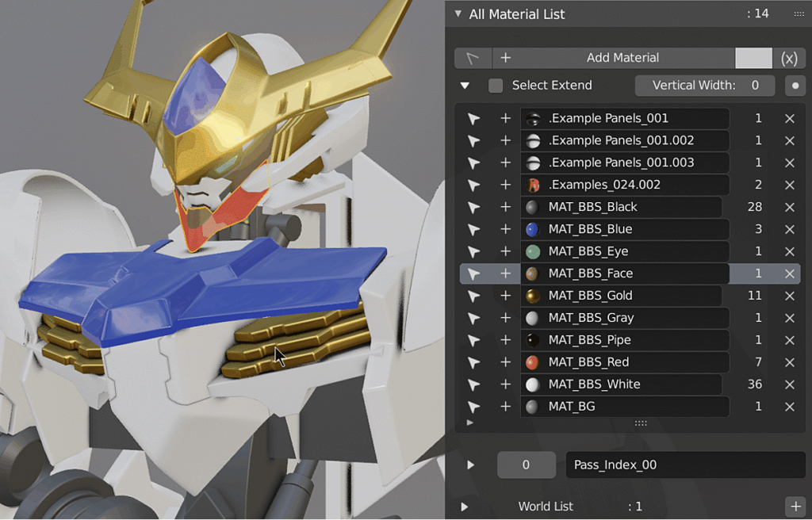Image resolution: width=812 pixels, height=520 pixels.
Task: Collapse the Select Extend options triangle
Action: (465, 86)
